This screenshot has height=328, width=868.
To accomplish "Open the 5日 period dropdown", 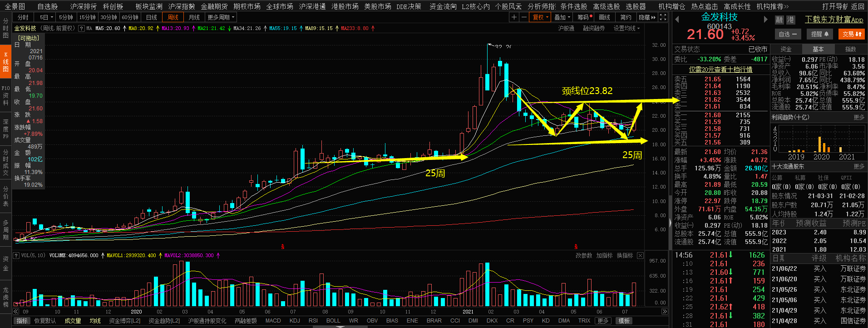I will click(46, 17).
